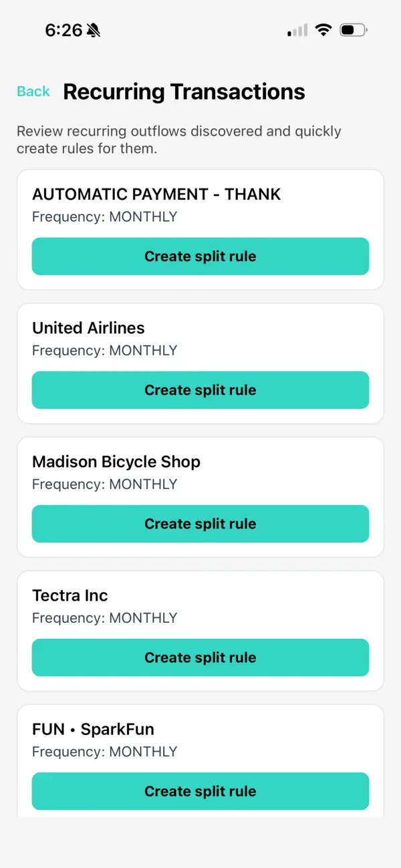The image size is (401, 868).
Task: Tap the Back navigation link
Action: (x=33, y=92)
